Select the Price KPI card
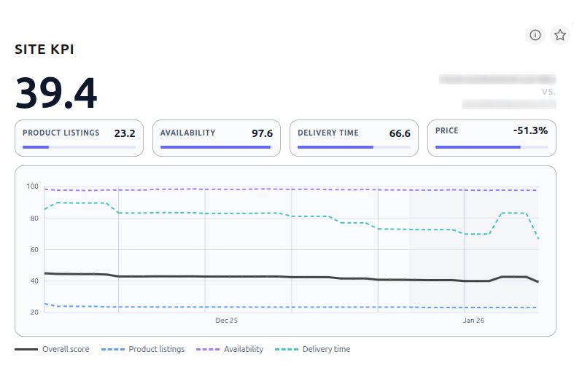 click(x=491, y=138)
